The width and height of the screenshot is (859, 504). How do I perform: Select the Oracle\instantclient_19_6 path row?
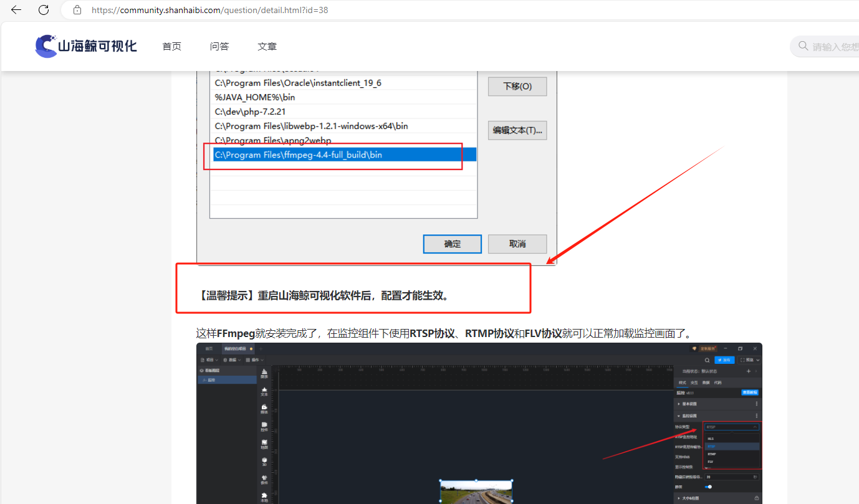click(x=344, y=83)
